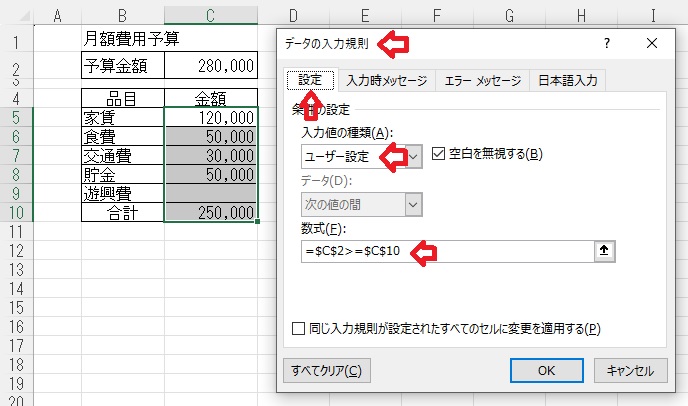
Task: Expand the データ dropdown list
Action: click(x=411, y=203)
